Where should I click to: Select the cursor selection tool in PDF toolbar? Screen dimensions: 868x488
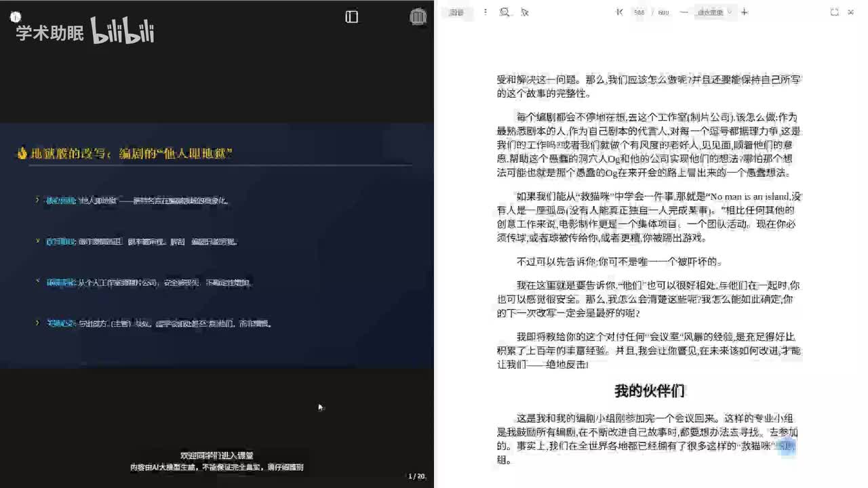coord(524,12)
